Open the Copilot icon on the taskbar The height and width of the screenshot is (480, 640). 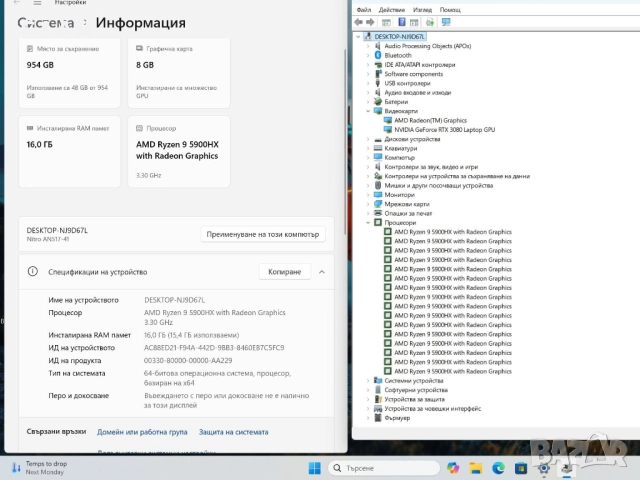[454, 468]
